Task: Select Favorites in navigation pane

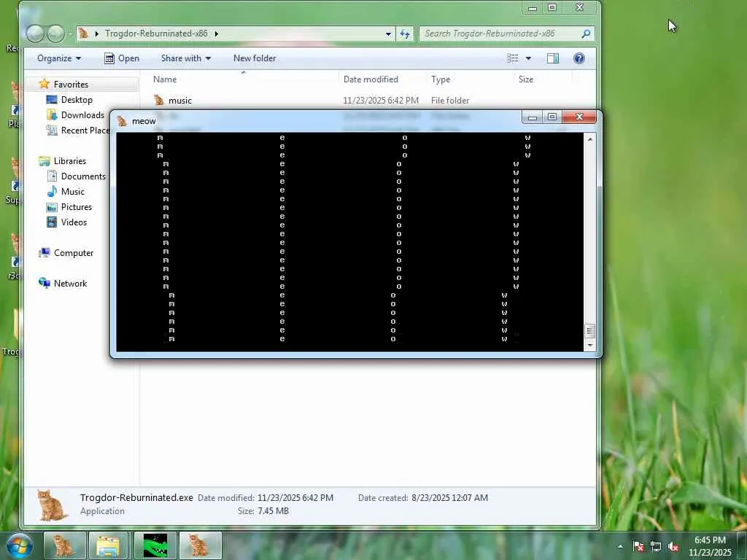Action: 71,85
